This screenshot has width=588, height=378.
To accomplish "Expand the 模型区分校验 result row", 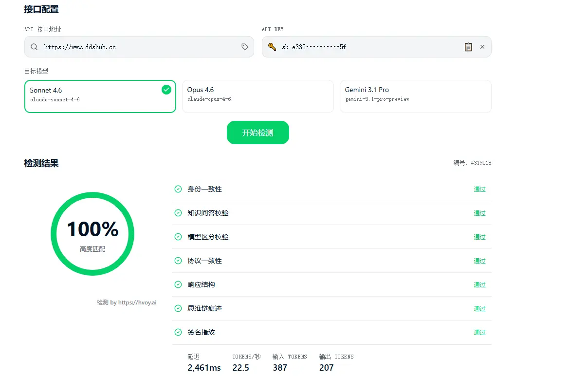I will (331, 237).
